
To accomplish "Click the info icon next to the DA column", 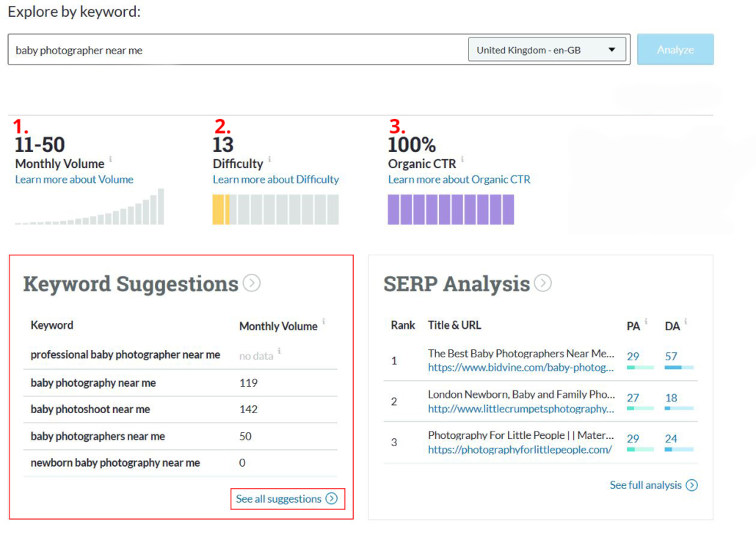I will (x=686, y=321).
